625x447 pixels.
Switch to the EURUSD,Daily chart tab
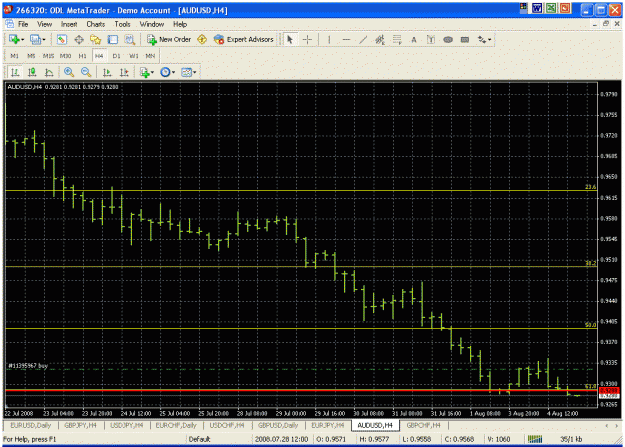point(31,425)
